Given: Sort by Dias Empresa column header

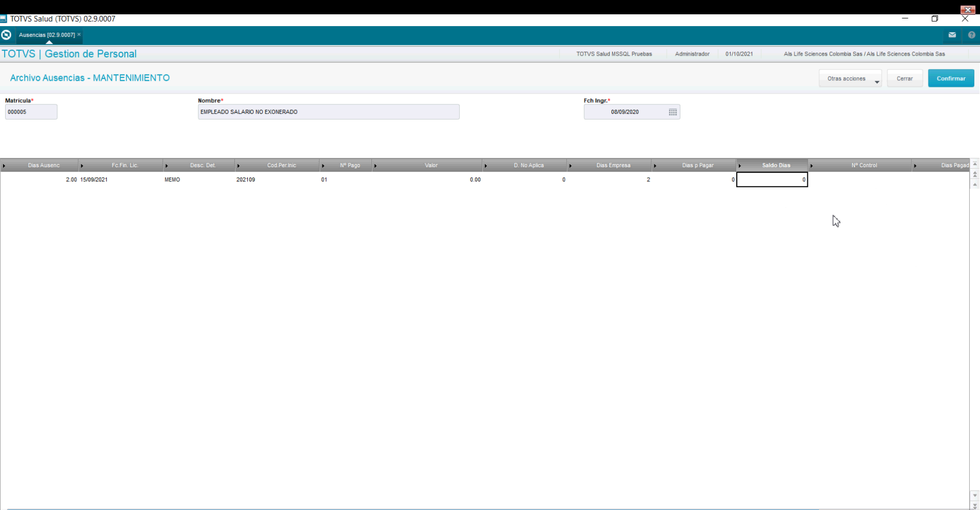Looking at the screenshot, I should 610,165.
